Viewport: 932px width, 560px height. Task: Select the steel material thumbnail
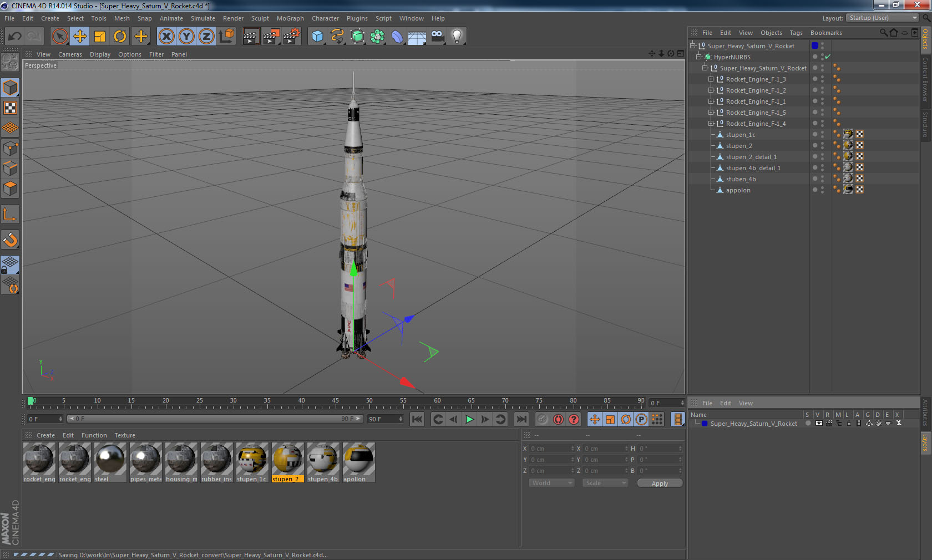[110, 462]
